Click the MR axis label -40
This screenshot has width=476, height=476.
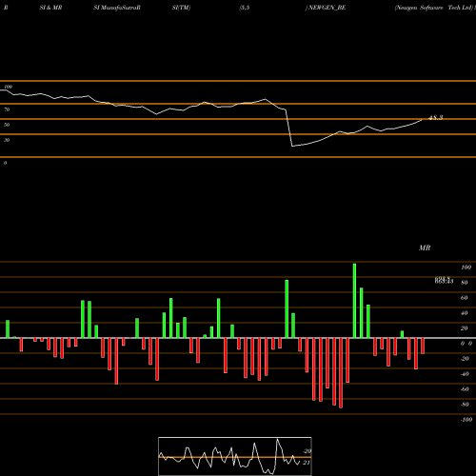coord(465,374)
